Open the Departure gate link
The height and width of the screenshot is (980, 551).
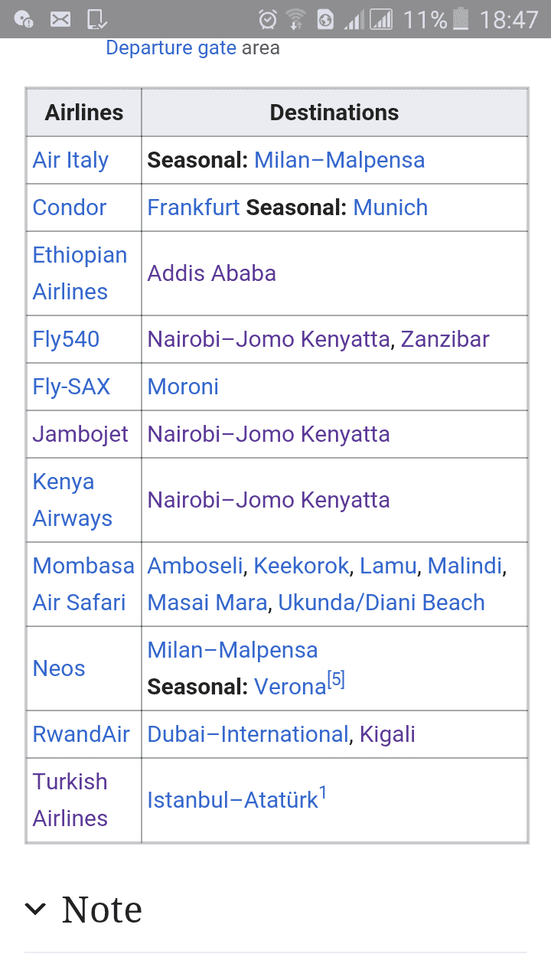click(171, 47)
